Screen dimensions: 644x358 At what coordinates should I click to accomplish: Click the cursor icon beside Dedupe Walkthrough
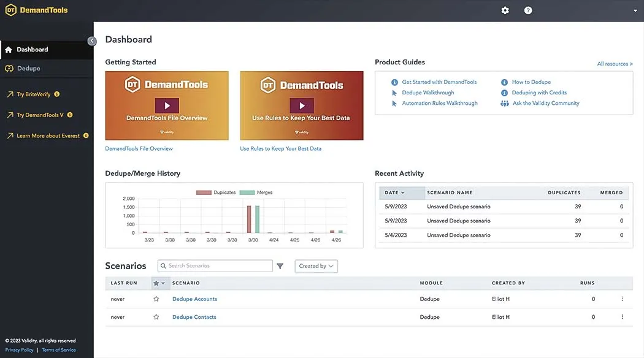pyautogui.click(x=394, y=93)
